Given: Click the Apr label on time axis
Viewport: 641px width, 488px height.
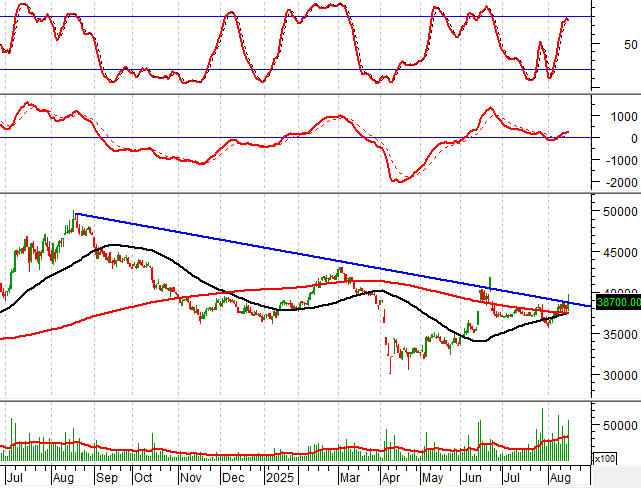Looking at the screenshot, I should 388,477.
